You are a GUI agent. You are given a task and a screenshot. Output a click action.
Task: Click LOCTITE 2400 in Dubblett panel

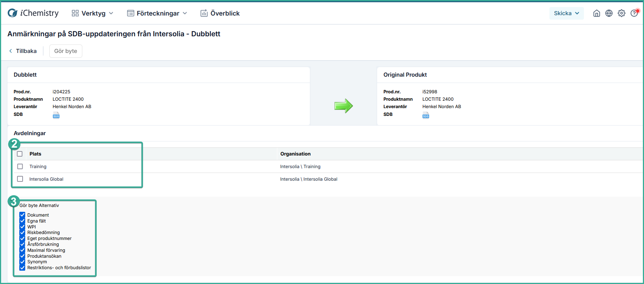68,99
